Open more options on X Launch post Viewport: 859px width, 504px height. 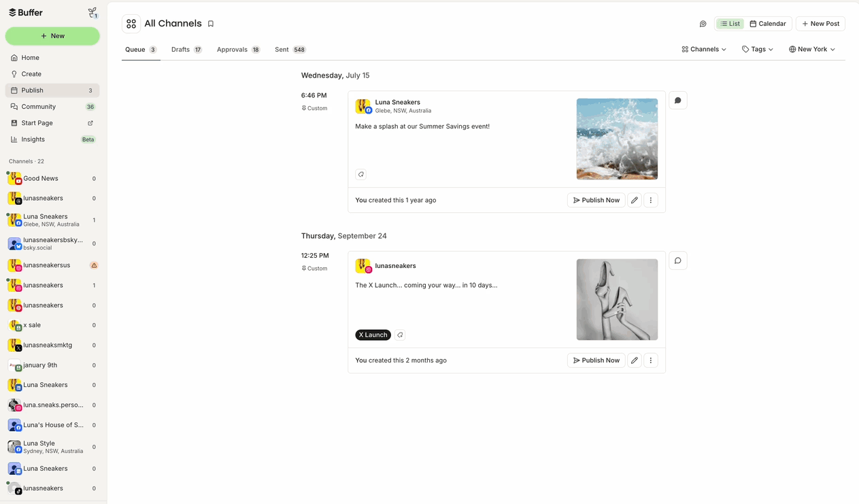pos(651,360)
